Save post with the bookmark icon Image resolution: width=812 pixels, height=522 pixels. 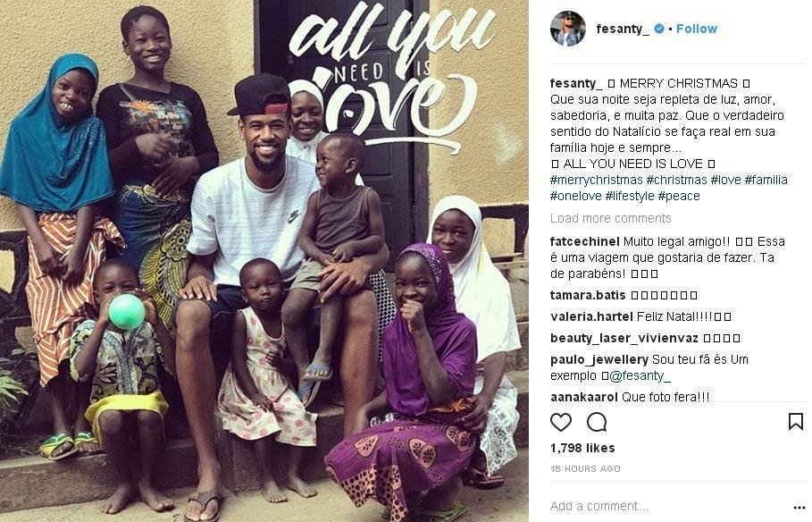(795, 422)
